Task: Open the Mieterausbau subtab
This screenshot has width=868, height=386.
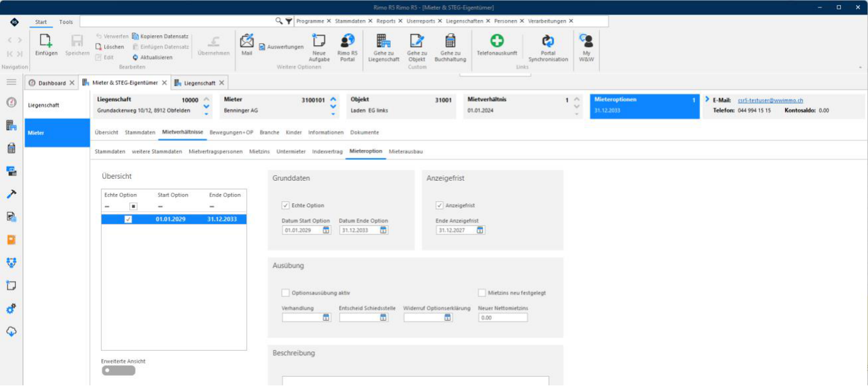Action: click(405, 151)
